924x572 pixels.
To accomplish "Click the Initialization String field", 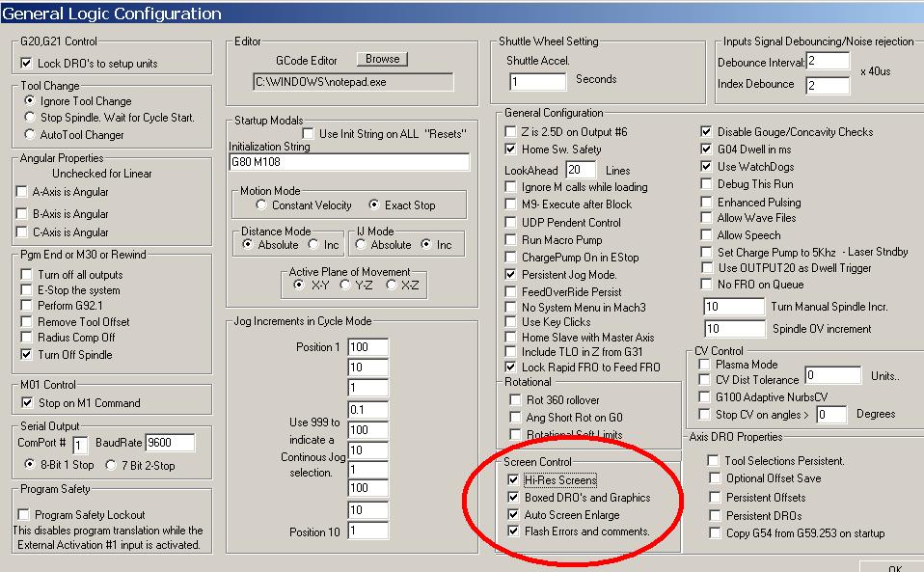I will pyautogui.click(x=349, y=162).
